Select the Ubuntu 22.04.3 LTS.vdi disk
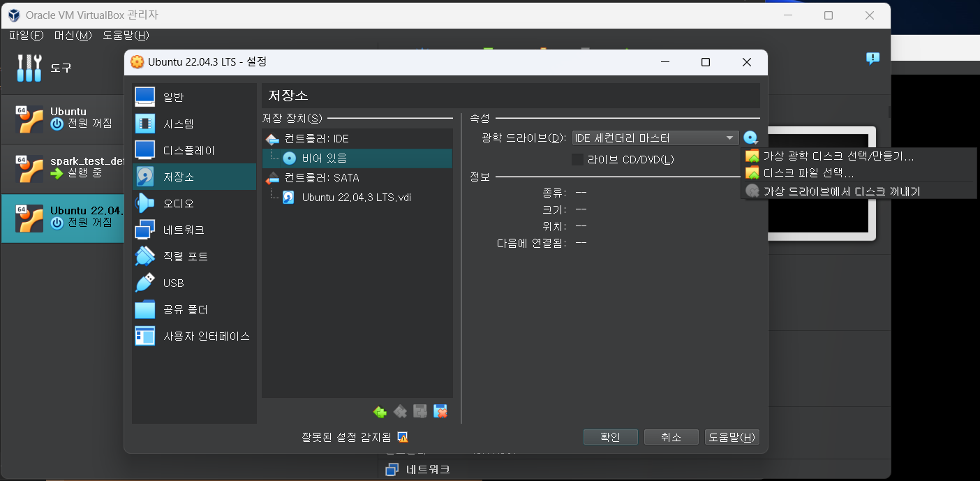Screen dimensions: 980x481 point(357,198)
